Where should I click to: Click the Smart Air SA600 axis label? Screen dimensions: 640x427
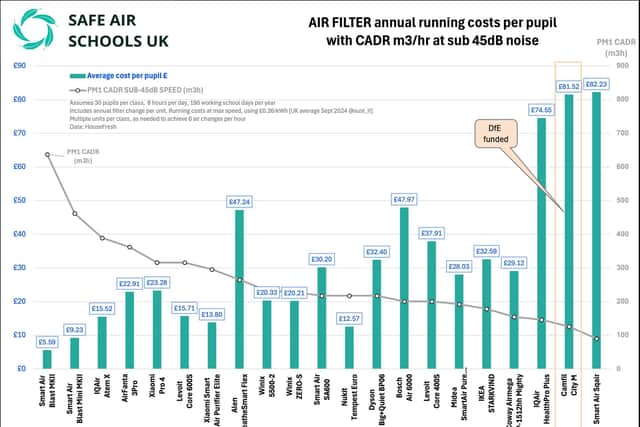(322, 389)
